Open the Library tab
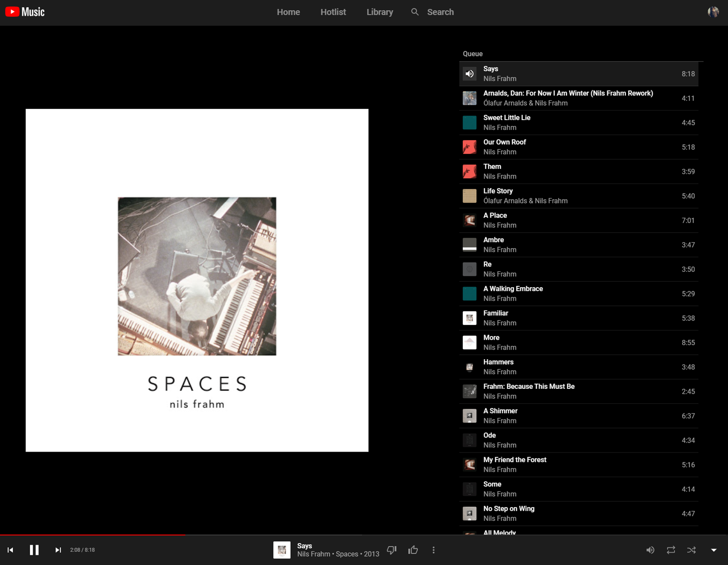728x565 pixels. [x=380, y=12]
